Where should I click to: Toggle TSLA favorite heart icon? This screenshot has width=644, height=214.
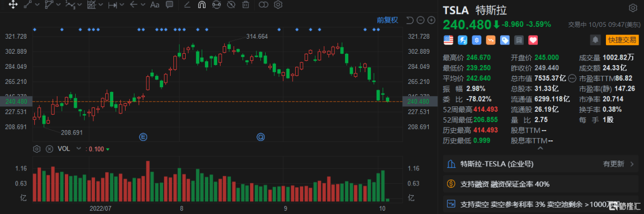point(533,40)
